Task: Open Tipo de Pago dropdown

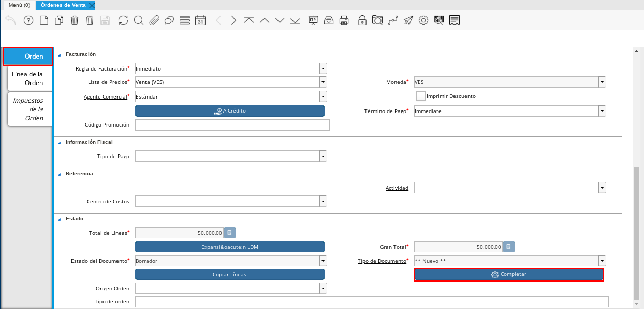Action: tap(323, 156)
